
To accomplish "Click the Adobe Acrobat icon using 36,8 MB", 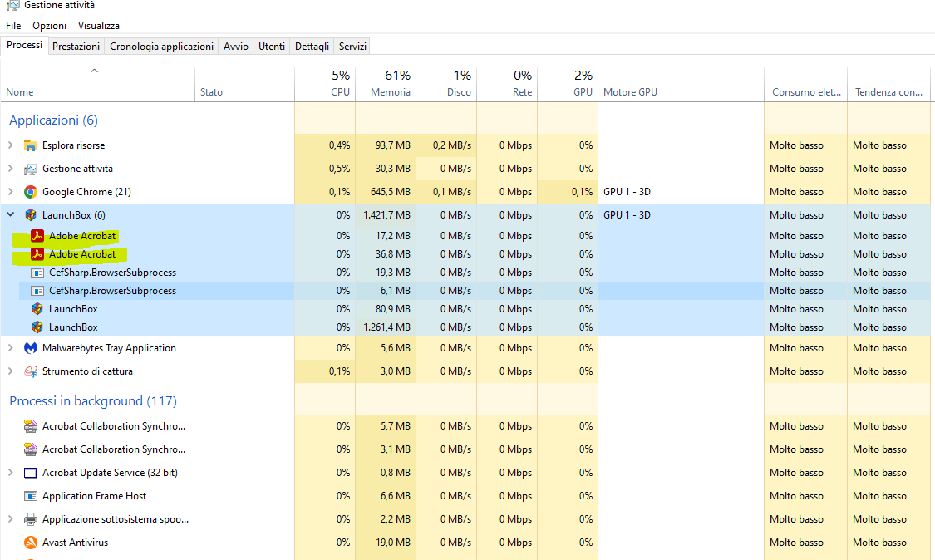I will (x=37, y=254).
